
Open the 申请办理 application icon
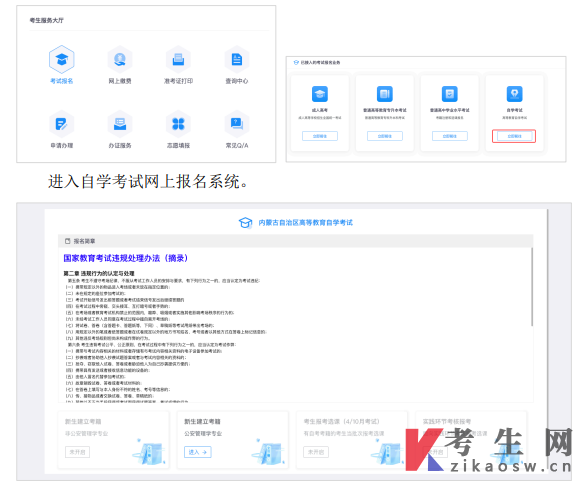pyautogui.click(x=62, y=124)
